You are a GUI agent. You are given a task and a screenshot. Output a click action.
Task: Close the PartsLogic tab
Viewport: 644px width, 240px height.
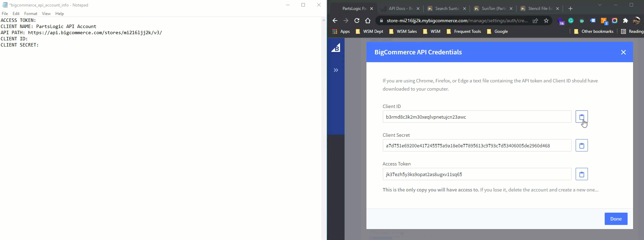coord(372,9)
